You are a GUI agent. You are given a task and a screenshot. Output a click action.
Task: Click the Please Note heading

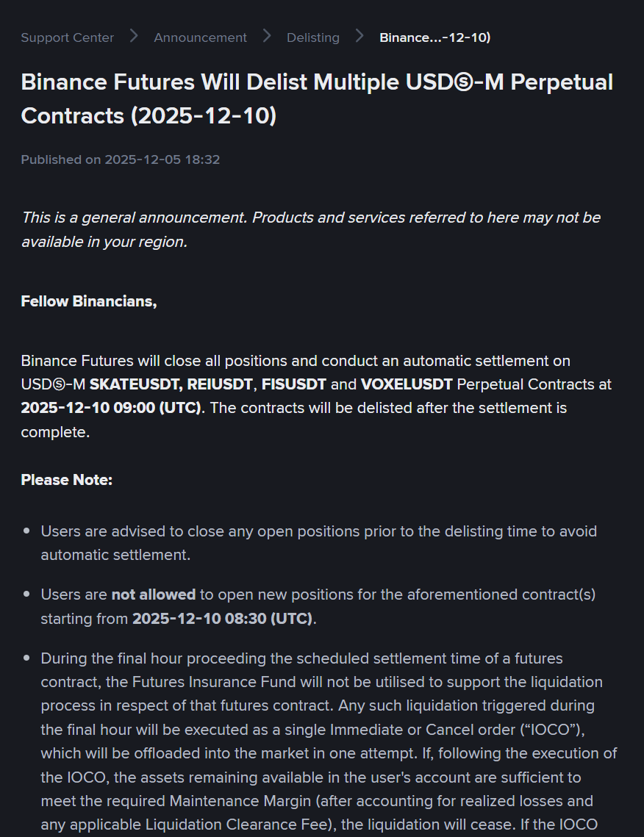(x=67, y=480)
